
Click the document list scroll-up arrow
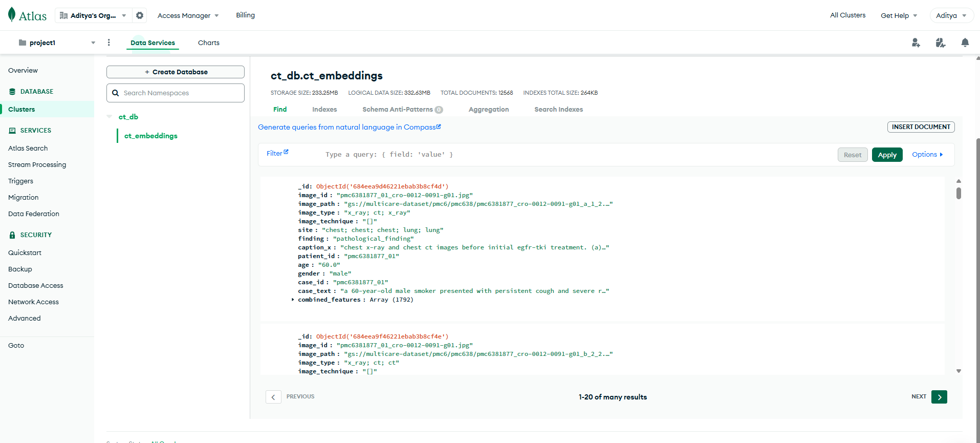[959, 181]
